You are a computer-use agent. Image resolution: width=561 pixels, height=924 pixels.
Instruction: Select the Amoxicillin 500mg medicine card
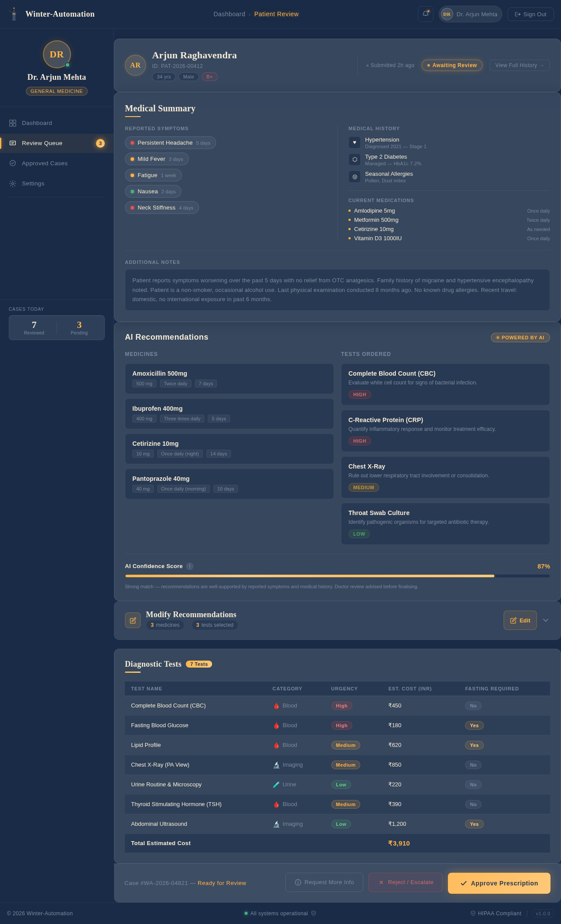(x=229, y=379)
